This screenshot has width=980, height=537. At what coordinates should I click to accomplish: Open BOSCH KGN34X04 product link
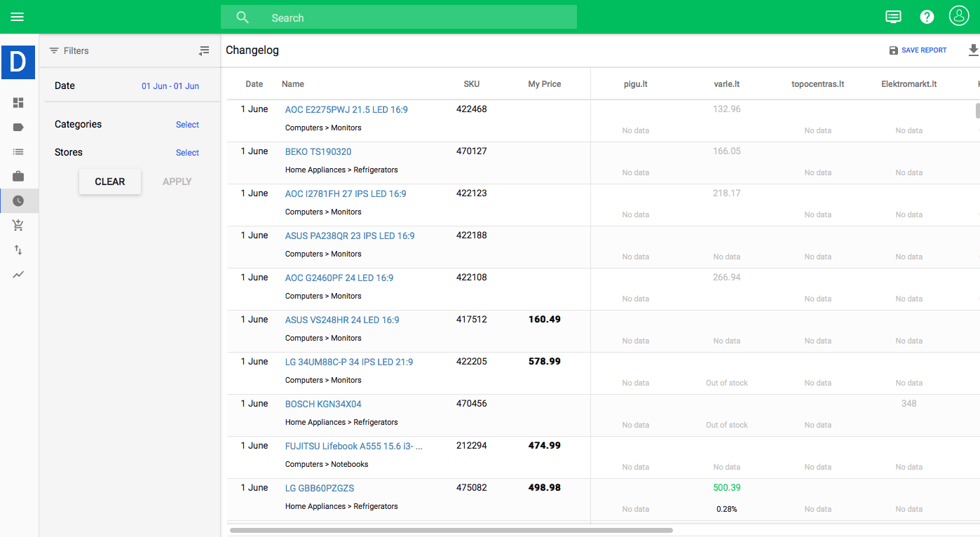[323, 405]
